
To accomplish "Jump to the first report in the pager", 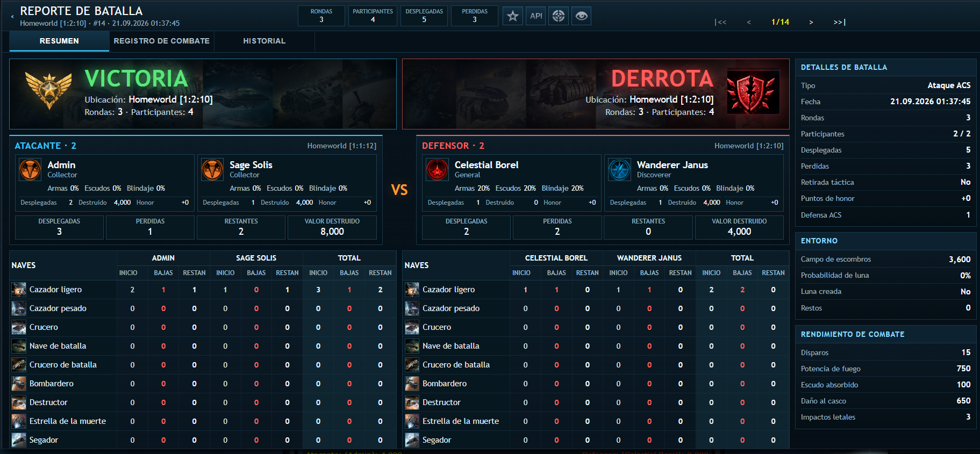I will click(720, 22).
